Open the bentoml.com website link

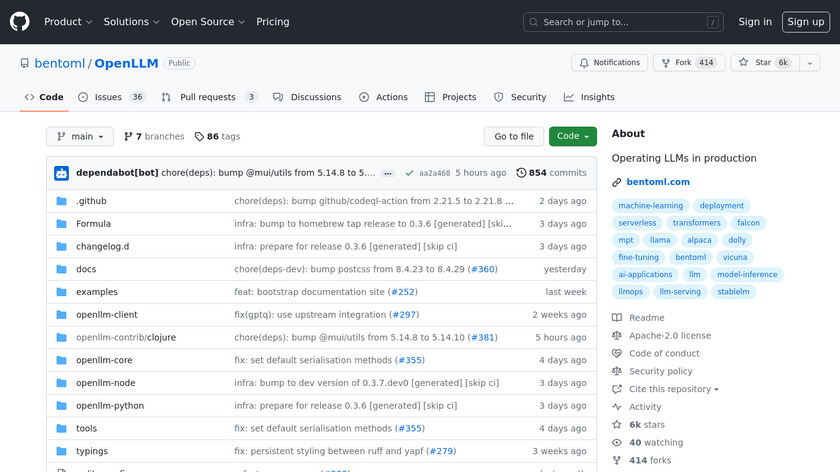click(x=658, y=182)
